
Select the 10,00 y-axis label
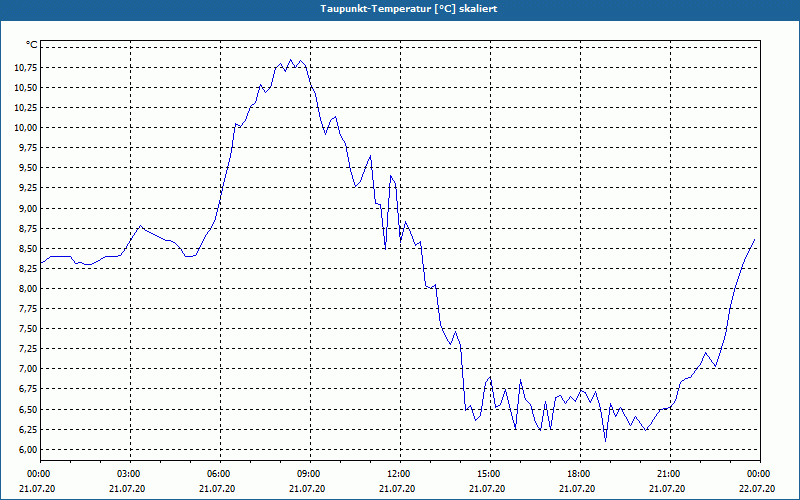(x=26, y=128)
